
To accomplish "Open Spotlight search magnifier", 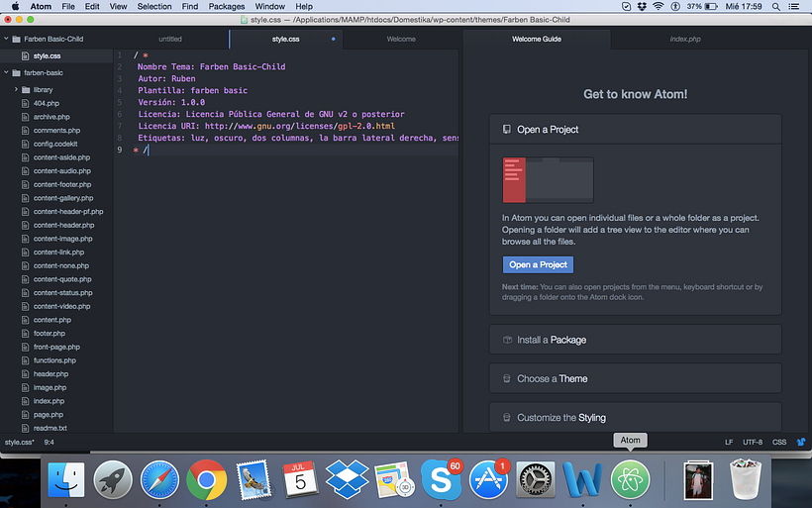I will click(x=775, y=6).
